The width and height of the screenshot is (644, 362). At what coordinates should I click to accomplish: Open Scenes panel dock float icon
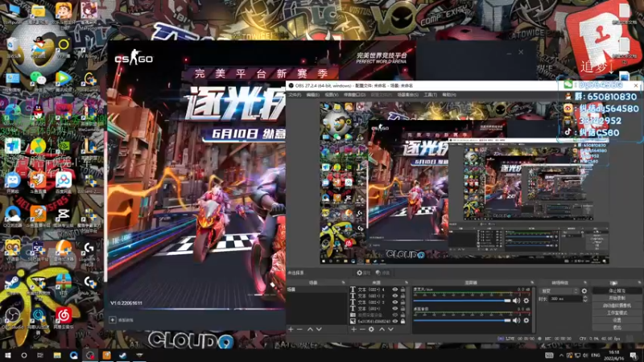click(x=344, y=283)
